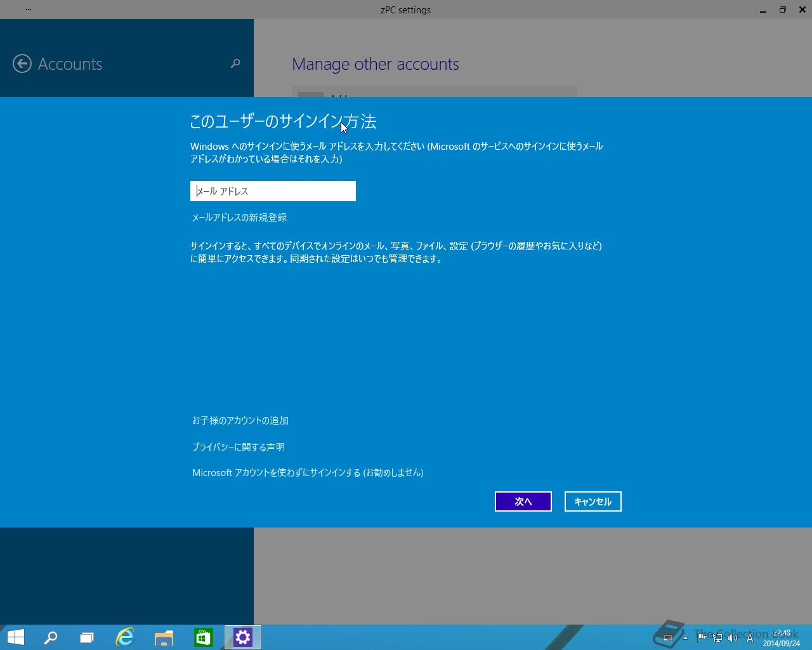
Task: Show hidden tray icons arrow
Action: coord(685,638)
